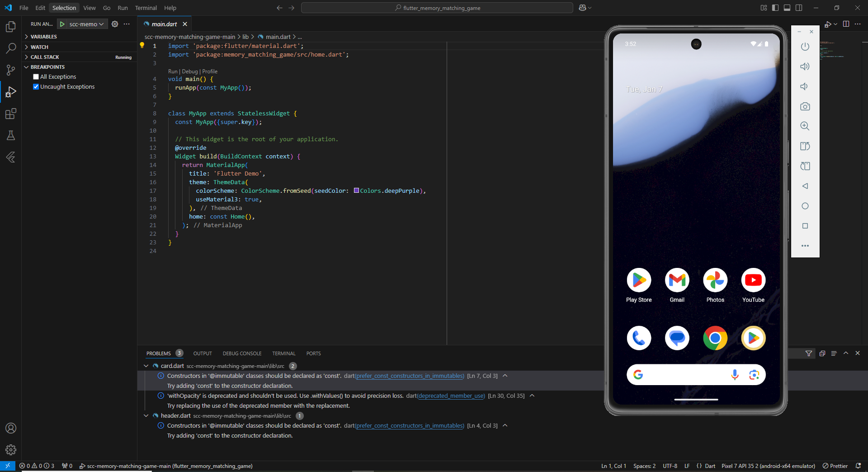Screen dimensions: 868x472
Task: Expand the WATCH section
Action: [79, 47]
